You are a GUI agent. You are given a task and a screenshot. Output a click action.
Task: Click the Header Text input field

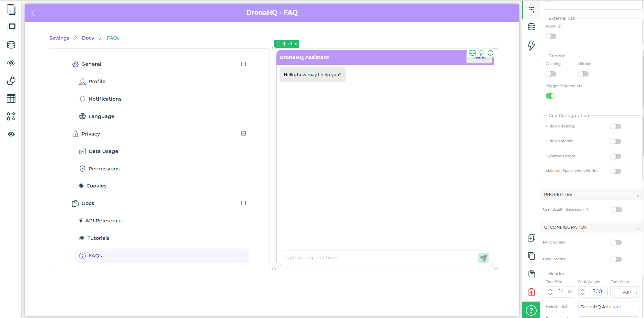click(x=609, y=307)
